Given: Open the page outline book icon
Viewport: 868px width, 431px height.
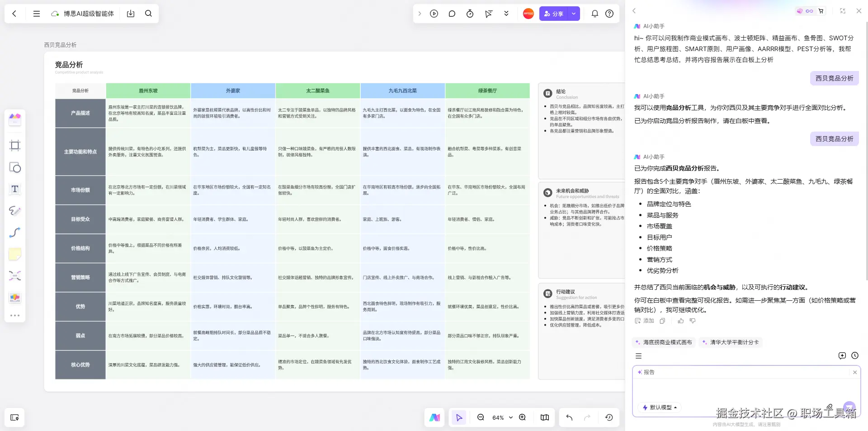Looking at the screenshot, I should (x=545, y=417).
